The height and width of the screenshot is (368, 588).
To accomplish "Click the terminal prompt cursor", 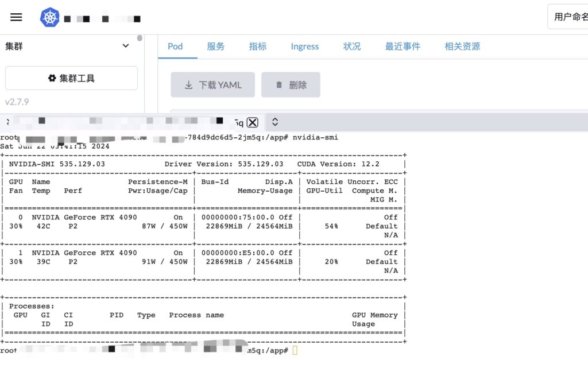I will 295,350.
